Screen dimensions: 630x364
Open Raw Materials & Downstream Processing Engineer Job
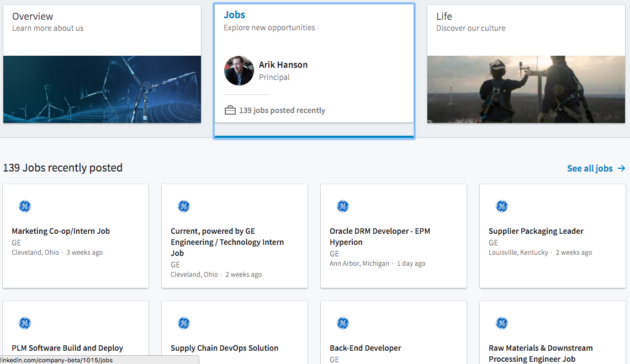(541, 353)
